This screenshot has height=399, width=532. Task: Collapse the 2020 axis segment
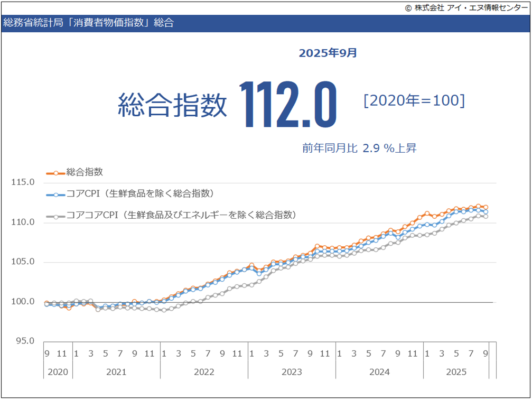click(57, 372)
